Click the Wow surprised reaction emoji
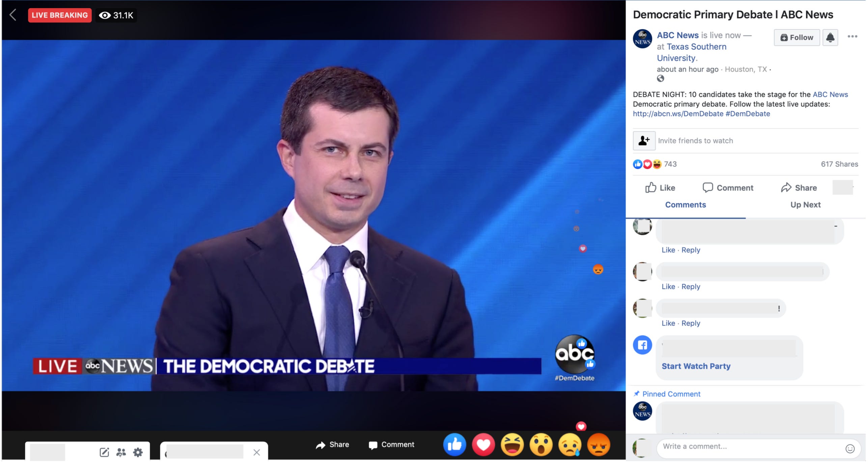 541,445
